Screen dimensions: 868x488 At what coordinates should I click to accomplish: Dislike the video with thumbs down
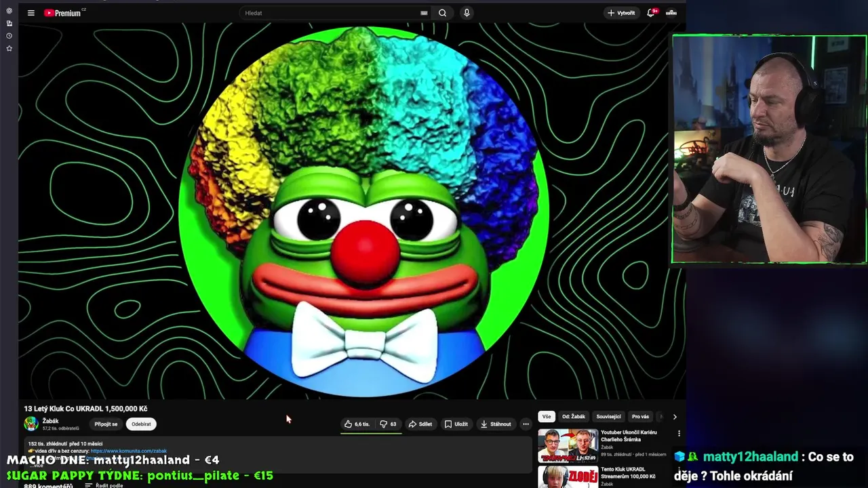click(388, 424)
